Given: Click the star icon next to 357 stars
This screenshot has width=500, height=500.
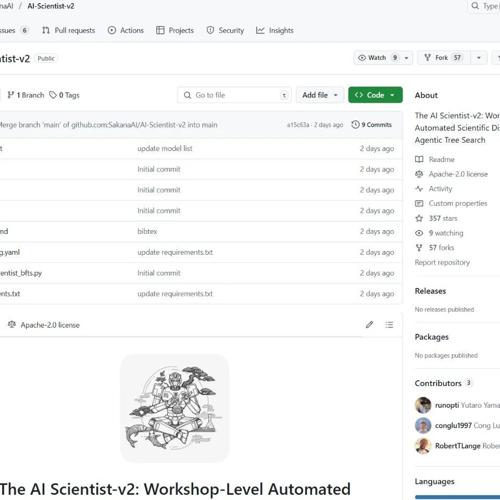Looking at the screenshot, I should 419,218.
